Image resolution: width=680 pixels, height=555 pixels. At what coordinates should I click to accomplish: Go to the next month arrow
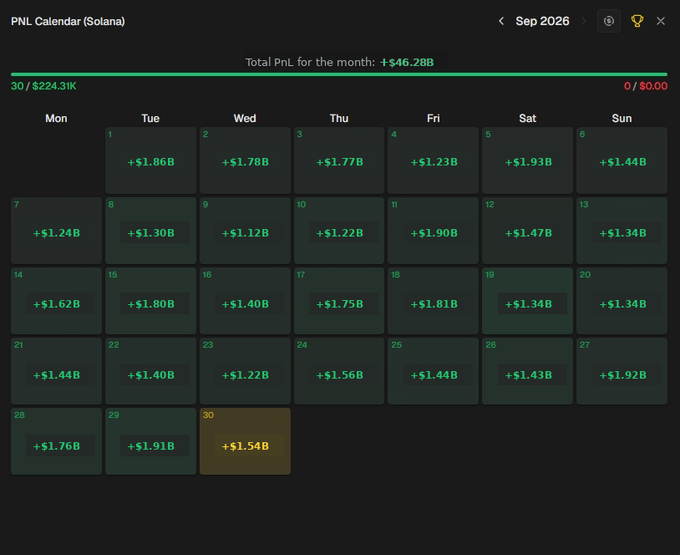pos(584,21)
